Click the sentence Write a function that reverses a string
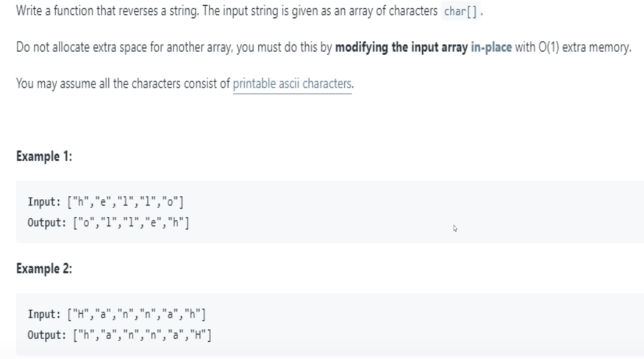The image size is (644, 359). 108,11
